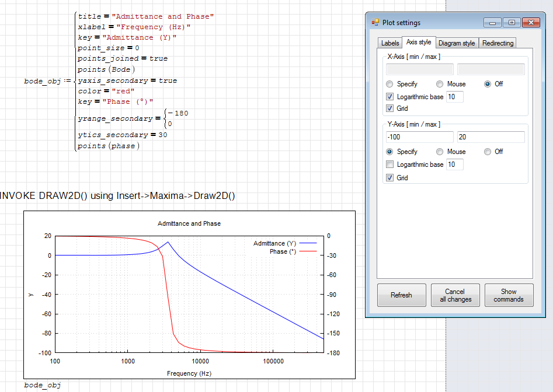Turn the Y-Axis range Off
This screenshot has width=553, height=392.
tap(489, 151)
